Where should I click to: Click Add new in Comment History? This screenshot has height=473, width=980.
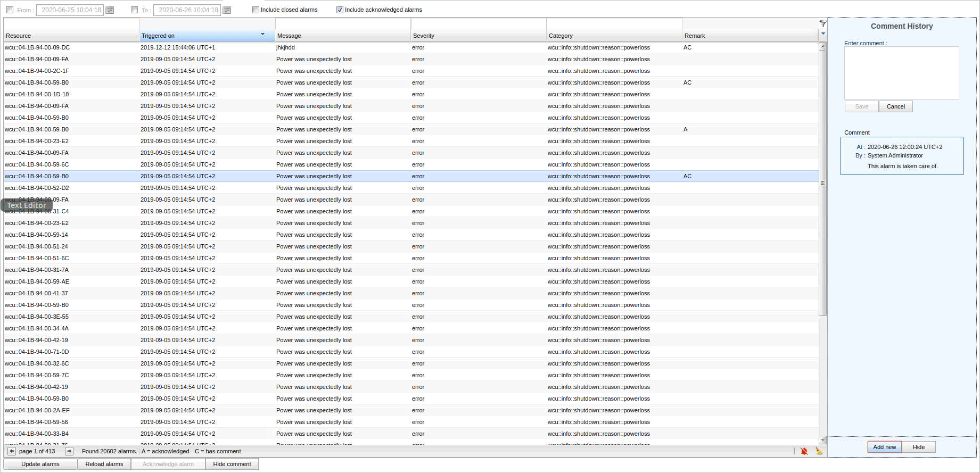(884, 447)
